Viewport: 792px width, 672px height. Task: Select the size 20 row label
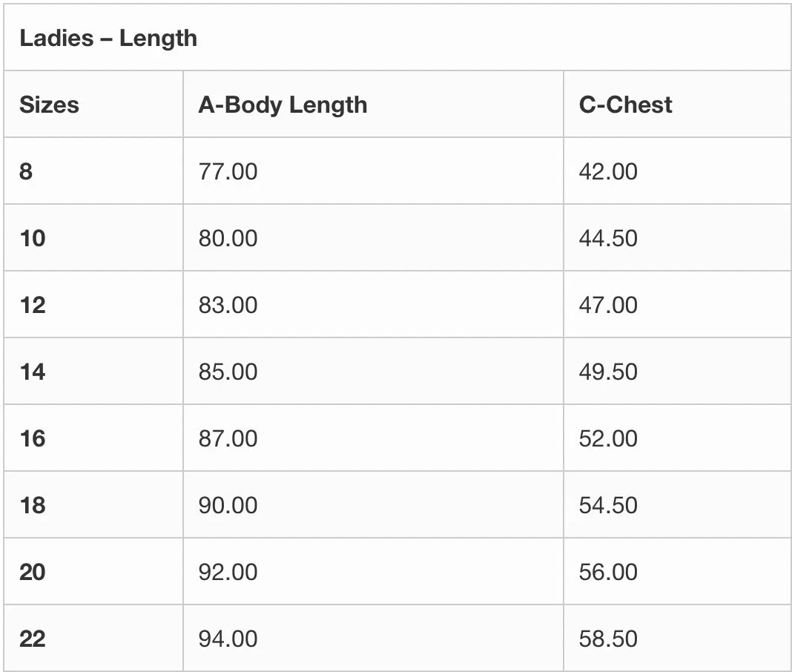click(x=32, y=572)
